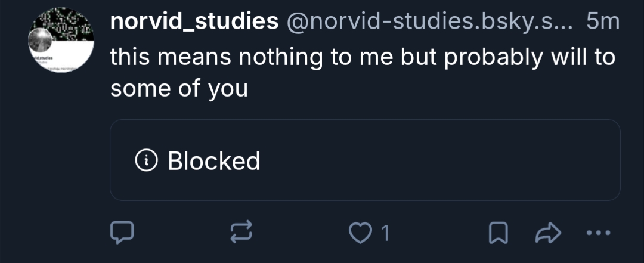Click the word Blocked in the embed
Viewport: 644px width, 263px height.
(x=214, y=160)
